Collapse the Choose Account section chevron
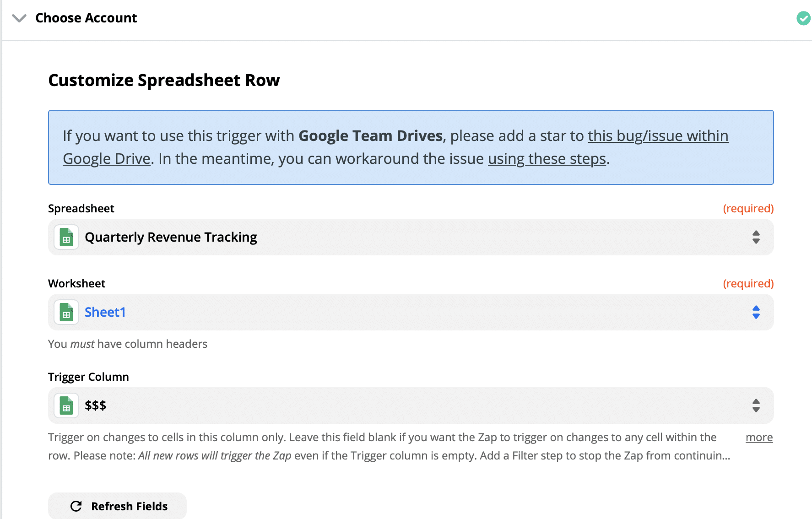The height and width of the screenshot is (519, 812). tap(19, 18)
